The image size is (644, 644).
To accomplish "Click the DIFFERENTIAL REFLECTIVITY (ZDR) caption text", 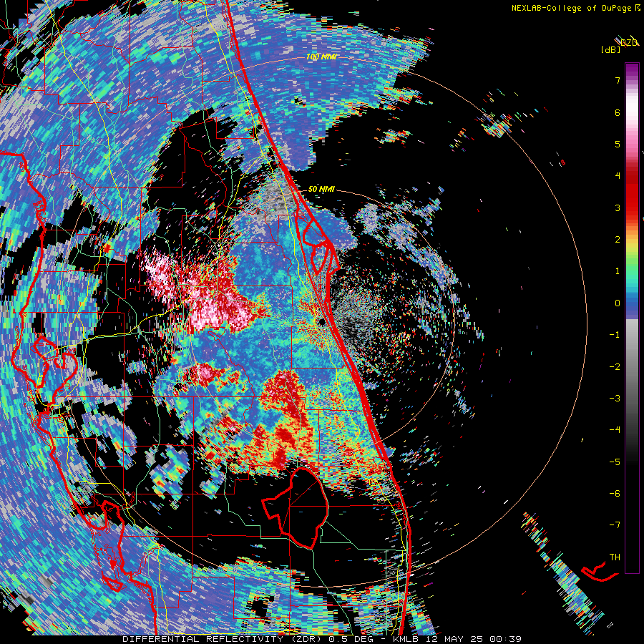I will (223, 639).
